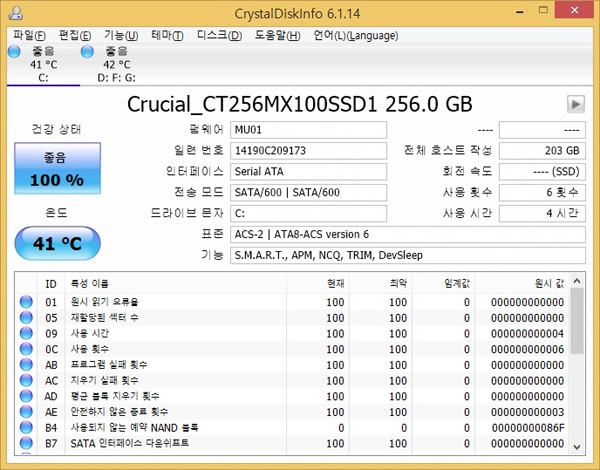Image resolution: width=600 pixels, height=470 pixels.
Task: Select row 원시 읽기 오류율
Action: point(292,302)
